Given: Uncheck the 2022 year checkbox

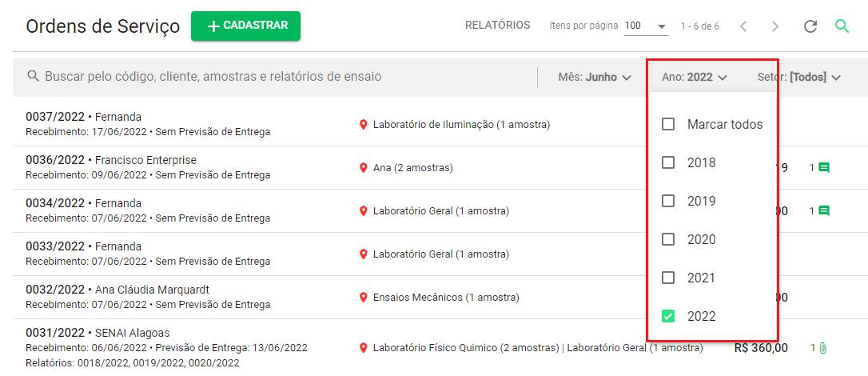Looking at the screenshot, I should click(668, 316).
